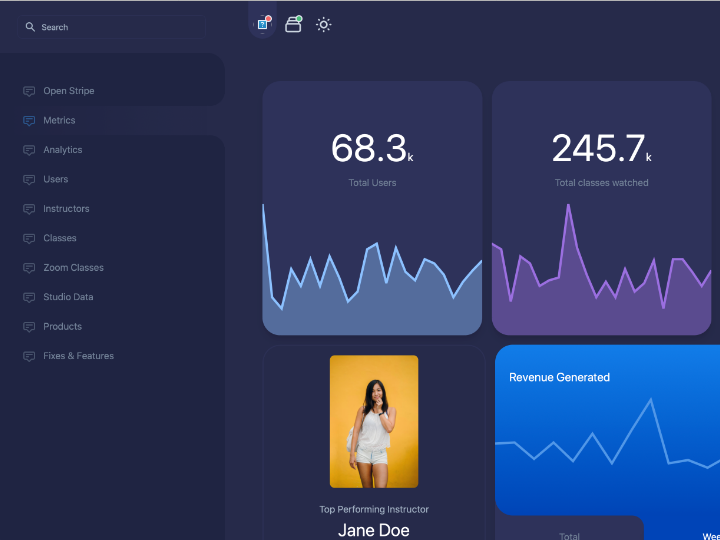Click the icon next to Analytics
Viewport: 720px width, 540px height.
pyautogui.click(x=29, y=150)
